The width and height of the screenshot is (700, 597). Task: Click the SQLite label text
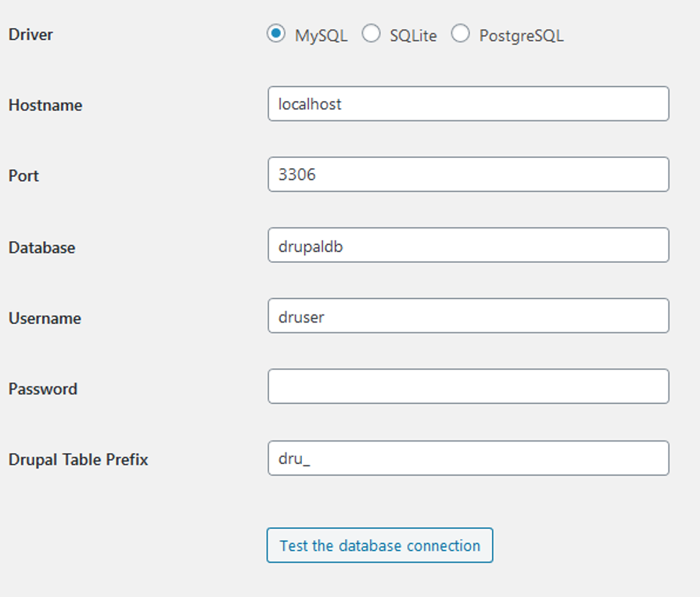click(x=413, y=36)
